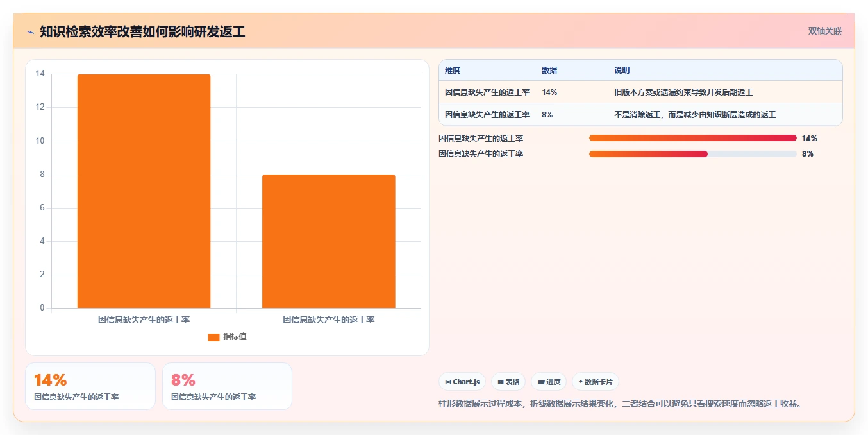Click the 表格 tag
Screen dimensions: 868x435
pyautogui.click(x=508, y=382)
